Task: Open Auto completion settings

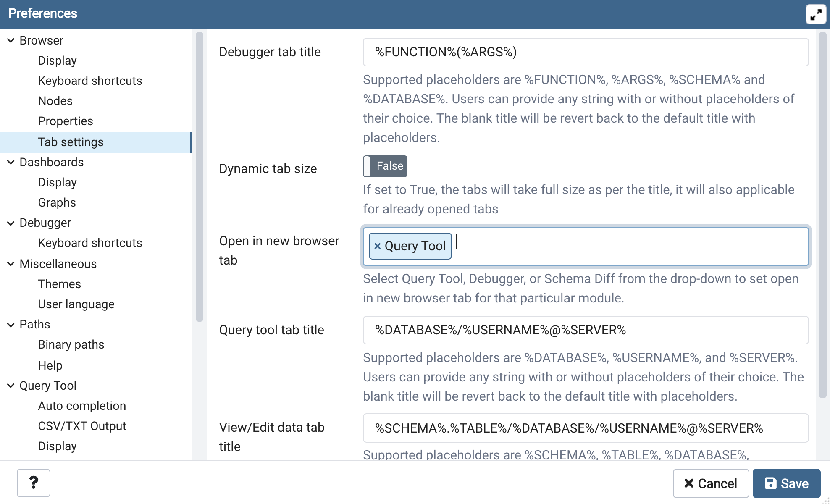Action: tap(82, 406)
